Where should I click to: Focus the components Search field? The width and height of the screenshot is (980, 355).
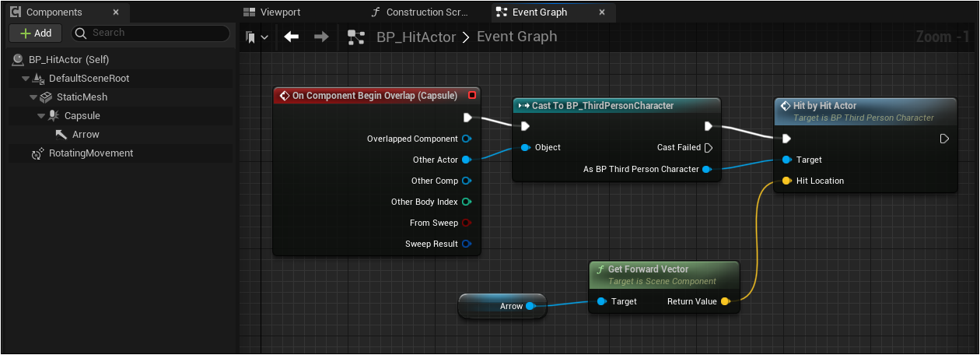pos(151,33)
